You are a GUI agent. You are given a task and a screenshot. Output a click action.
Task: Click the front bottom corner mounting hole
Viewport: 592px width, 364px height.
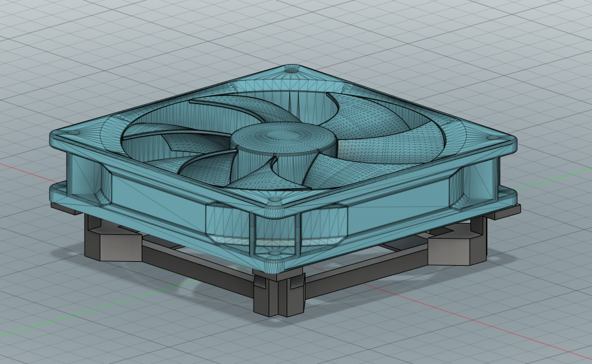pos(274,254)
